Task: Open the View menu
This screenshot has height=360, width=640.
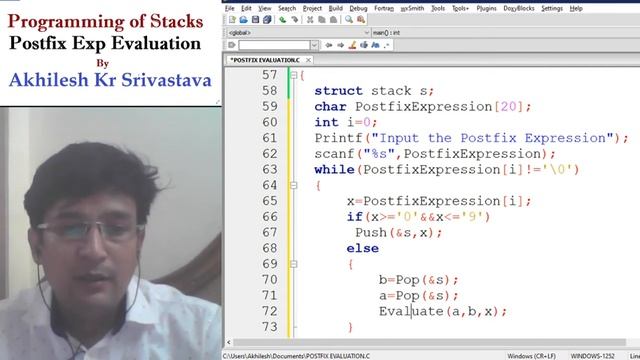Action: tap(264, 8)
